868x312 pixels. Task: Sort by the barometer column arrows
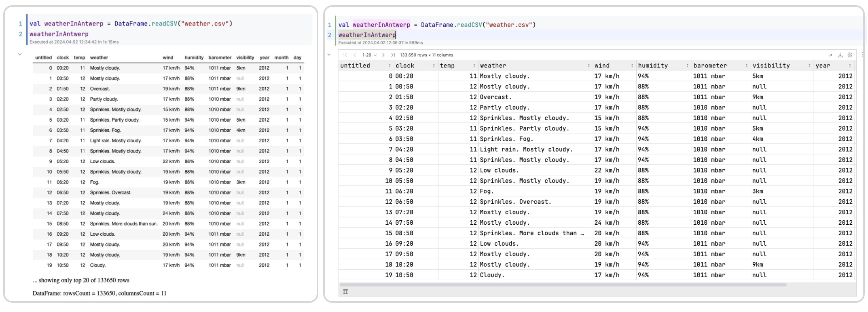(x=746, y=65)
